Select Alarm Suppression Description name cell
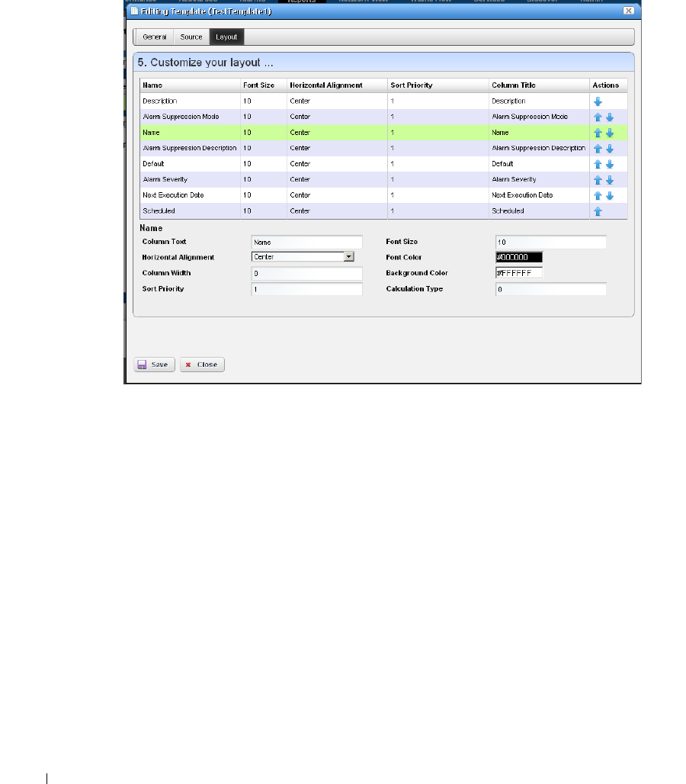 pyautogui.click(x=191, y=148)
